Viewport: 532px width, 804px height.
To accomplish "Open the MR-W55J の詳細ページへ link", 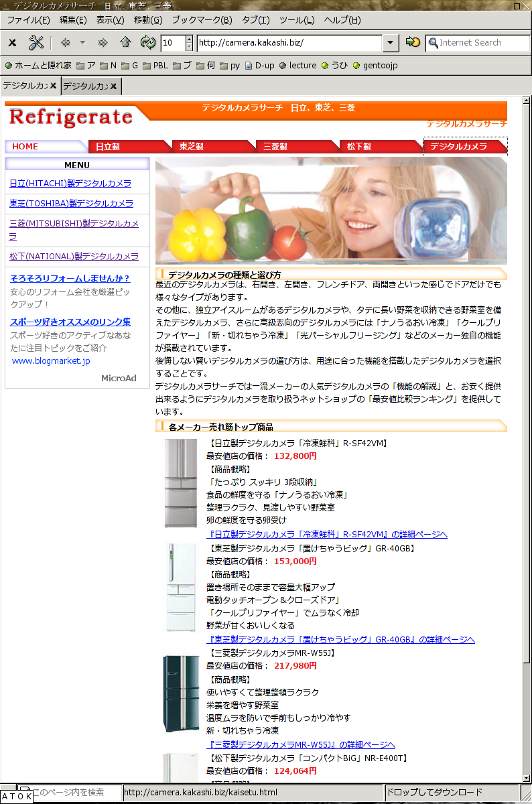I will coord(301,745).
